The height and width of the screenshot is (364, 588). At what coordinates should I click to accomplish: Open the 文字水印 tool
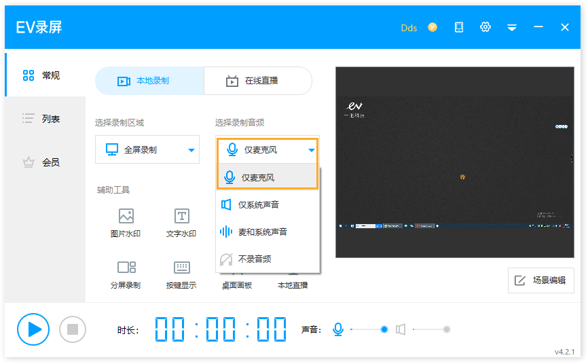[181, 223]
